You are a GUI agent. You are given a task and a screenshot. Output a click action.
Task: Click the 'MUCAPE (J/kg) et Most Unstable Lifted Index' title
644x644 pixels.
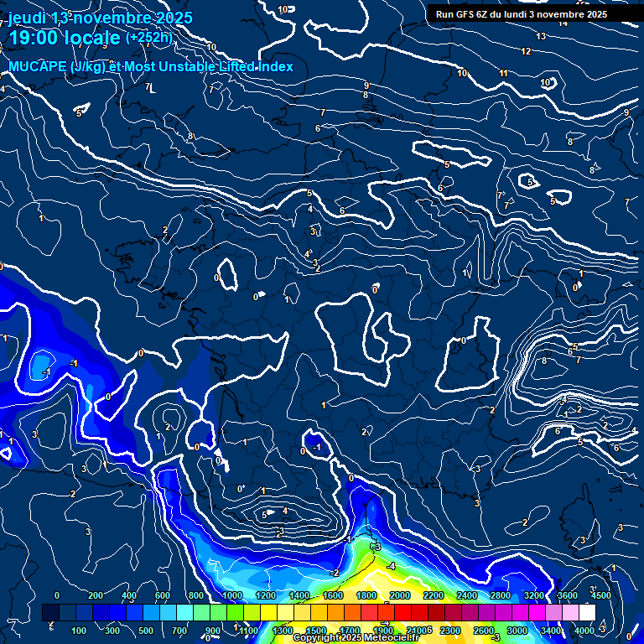[151, 66]
